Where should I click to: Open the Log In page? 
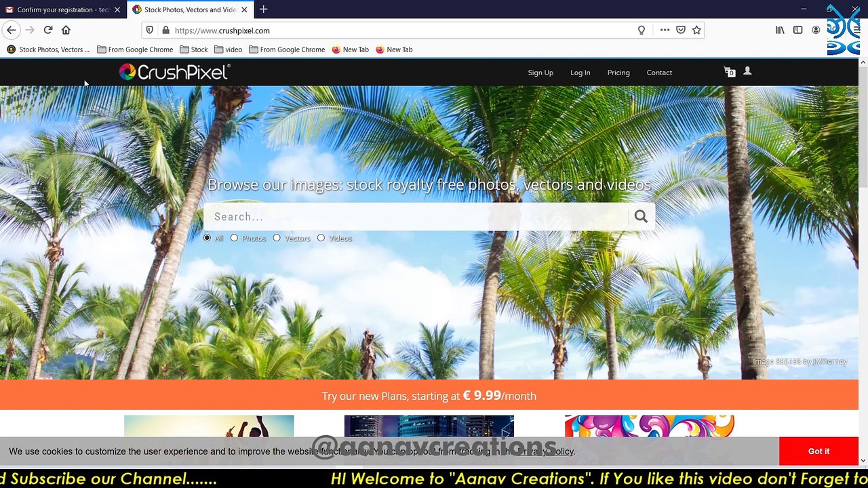[x=580, y=73]
